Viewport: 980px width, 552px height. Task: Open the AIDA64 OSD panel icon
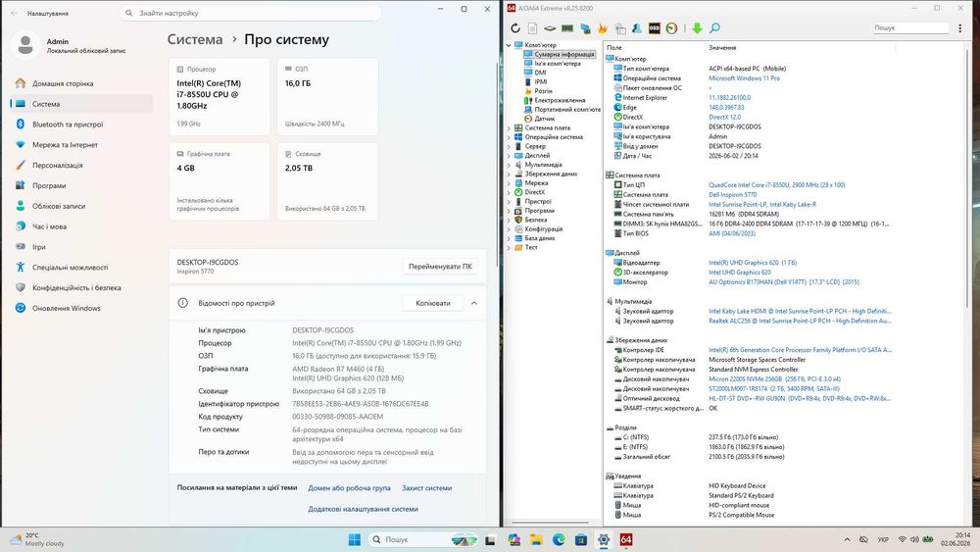click(655, 28)
